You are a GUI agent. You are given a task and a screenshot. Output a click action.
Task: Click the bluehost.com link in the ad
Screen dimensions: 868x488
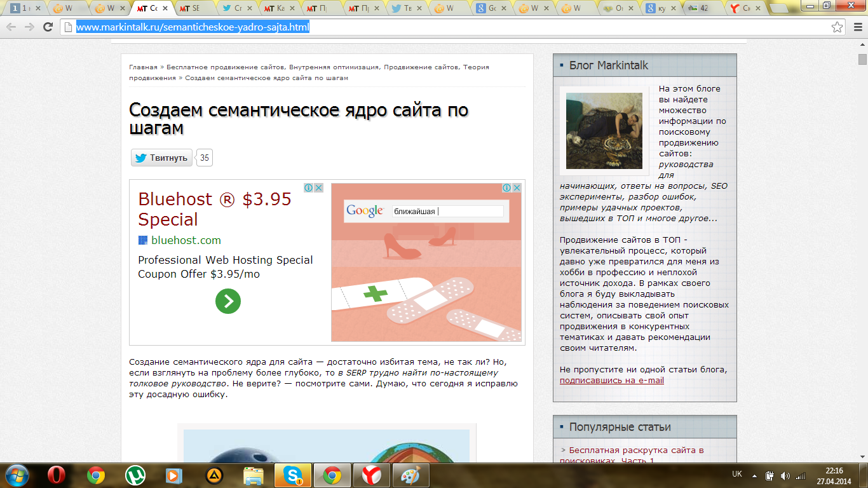click(186, 240)
